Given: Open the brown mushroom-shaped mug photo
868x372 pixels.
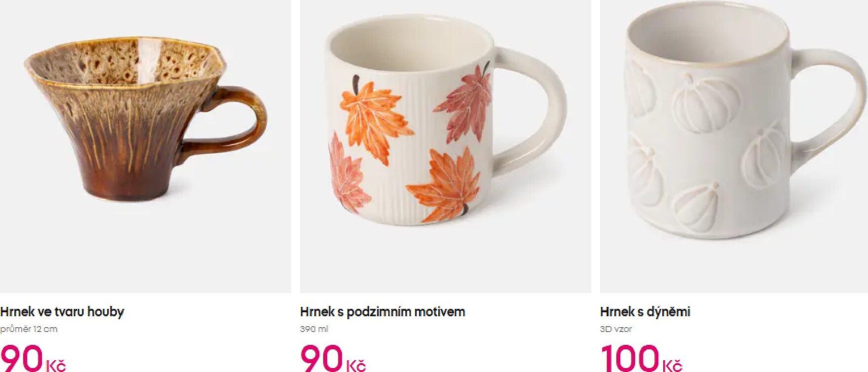Looking at the screenshot, I should coord(145,147).
